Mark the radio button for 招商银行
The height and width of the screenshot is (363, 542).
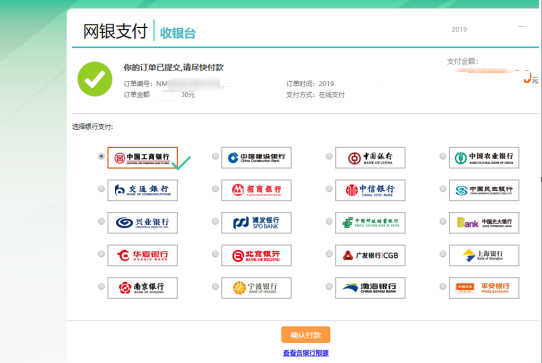(215, 189)
